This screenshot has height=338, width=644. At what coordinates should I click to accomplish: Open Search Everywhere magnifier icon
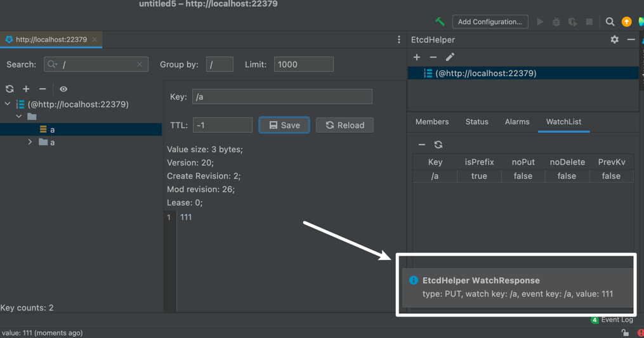610,22
